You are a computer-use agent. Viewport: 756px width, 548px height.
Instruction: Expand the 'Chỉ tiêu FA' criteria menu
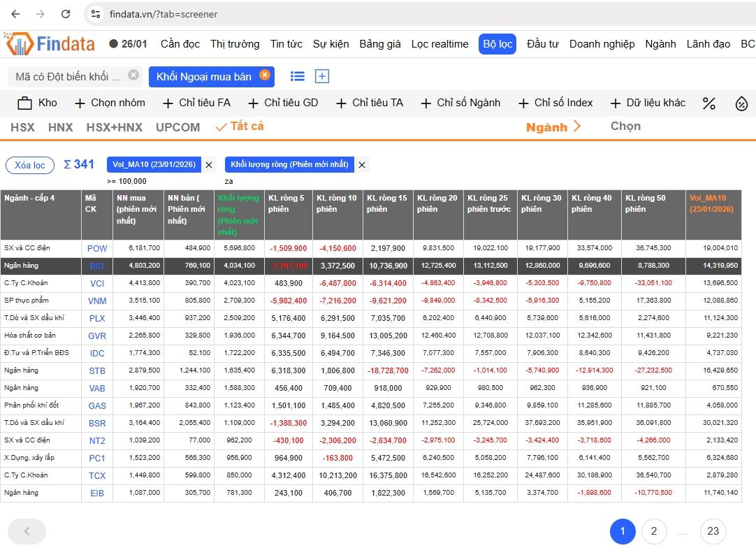[196, 103]
